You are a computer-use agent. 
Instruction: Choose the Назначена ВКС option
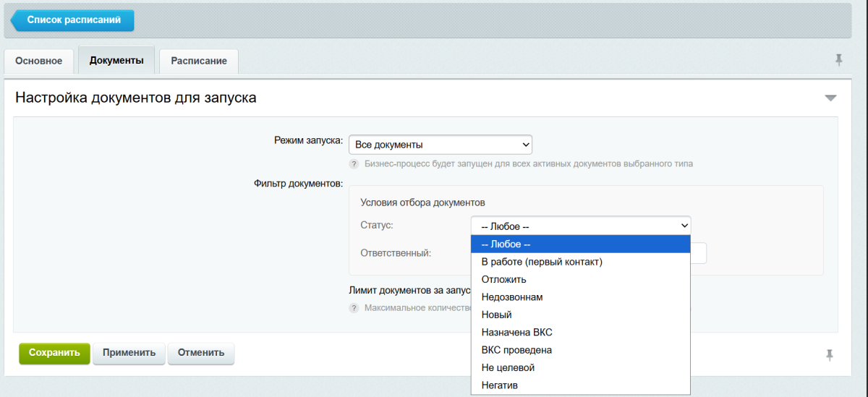coord(581,333)
